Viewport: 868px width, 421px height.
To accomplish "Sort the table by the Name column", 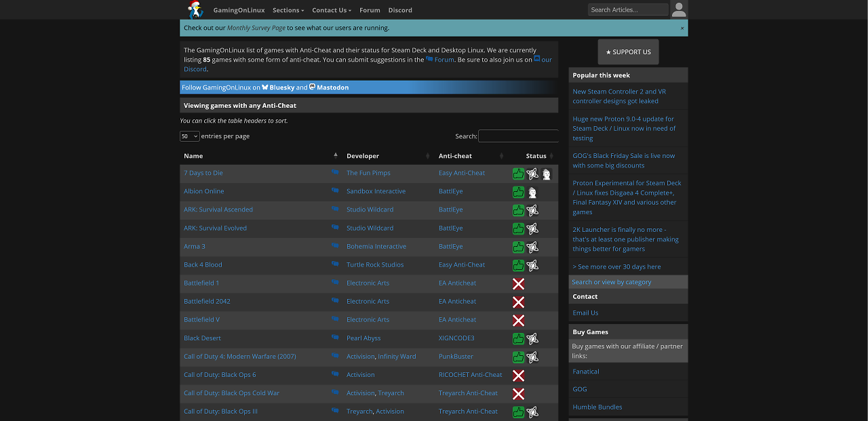I will coord(260,156).
